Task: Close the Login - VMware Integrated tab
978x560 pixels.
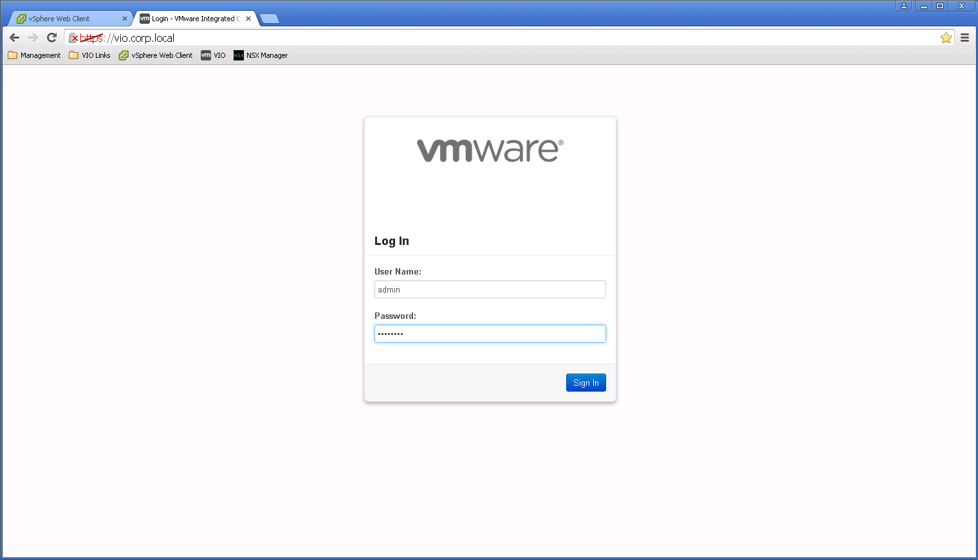Action: [x=248, y=19]
